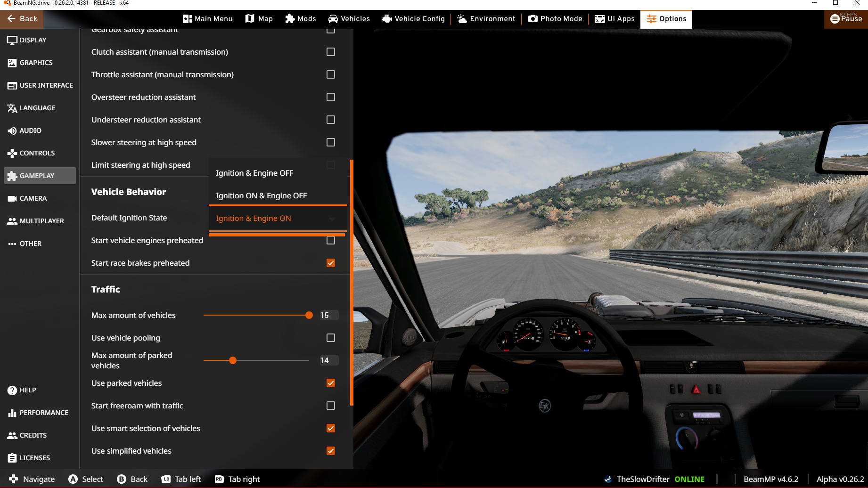Select the Gameplay puzzle icon
Image resolution: width=868 pixels, height=488 pixels.
pyautogui.click(x=12, y=176)
